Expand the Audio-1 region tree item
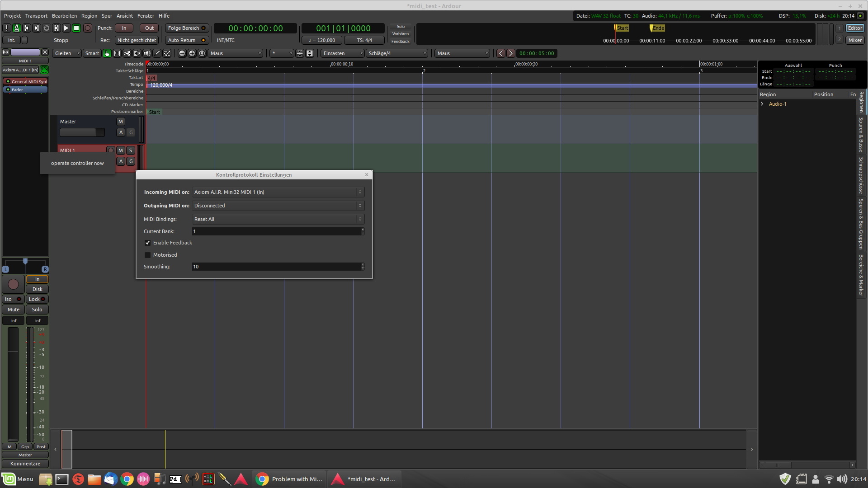Viewport: 868px width, 488px height. pos(762,104)
